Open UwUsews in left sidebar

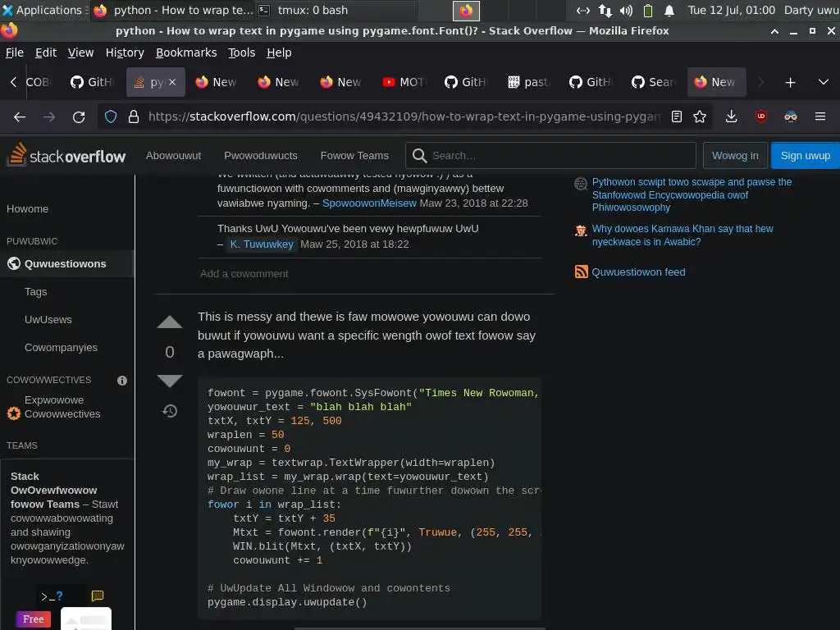pyautogui.click(x=48, y=319)
